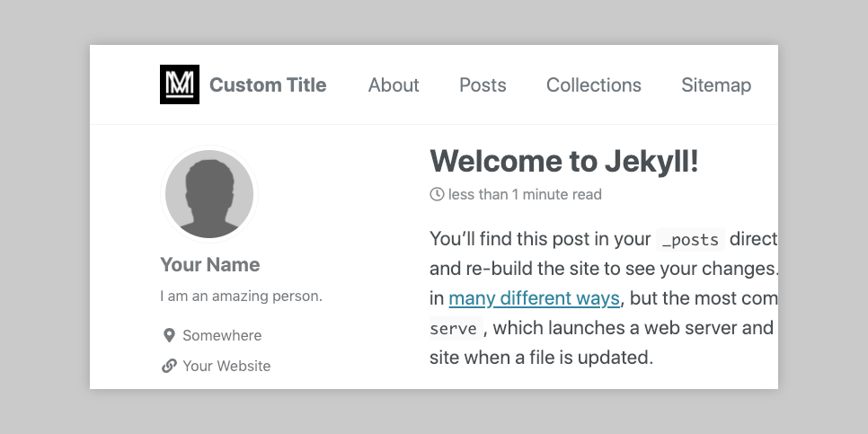Open the Posts navigation item
Image resolution: width=868 pixels, height=434 pixels.
tap(483, 85)
